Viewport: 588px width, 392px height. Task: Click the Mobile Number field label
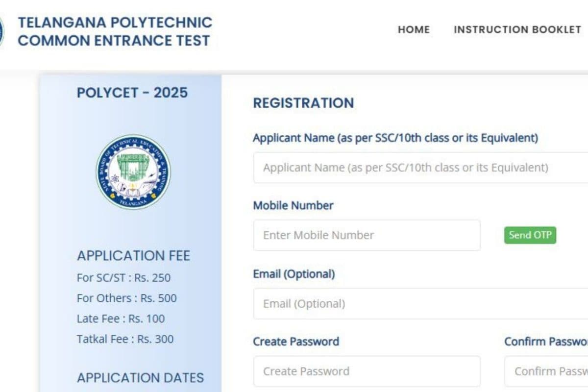click(293, 205)
